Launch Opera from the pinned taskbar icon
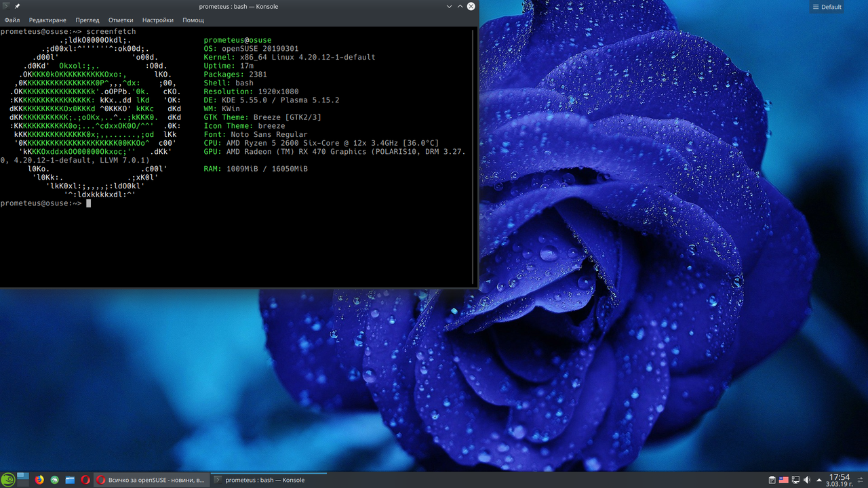Image resolution: width=868 pixels, height=488 pixels. tap(85, 480)
